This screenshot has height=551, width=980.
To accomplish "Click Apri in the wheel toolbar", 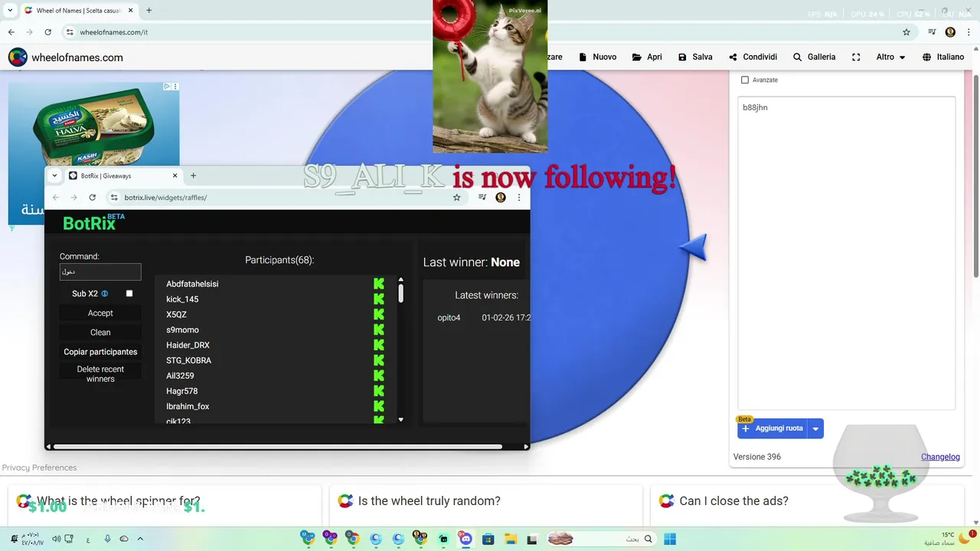I will [647, 57].
